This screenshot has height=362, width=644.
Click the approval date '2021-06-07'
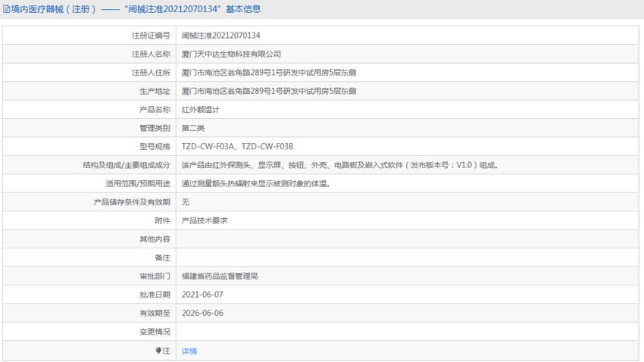click(x=202, y=295)
